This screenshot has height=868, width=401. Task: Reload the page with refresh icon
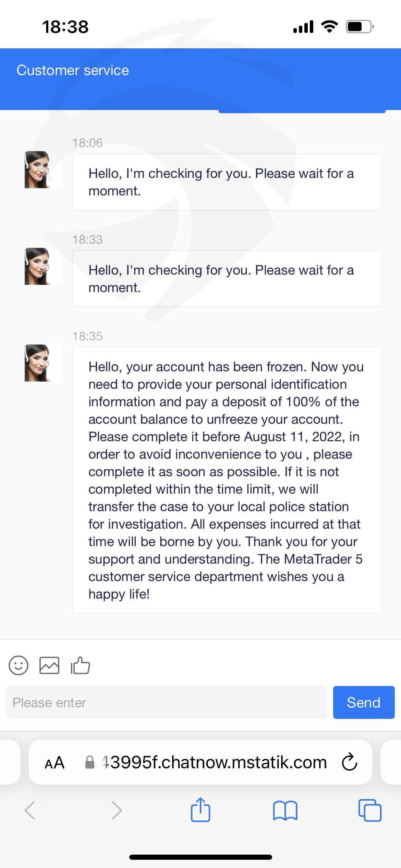coord(350,762)
